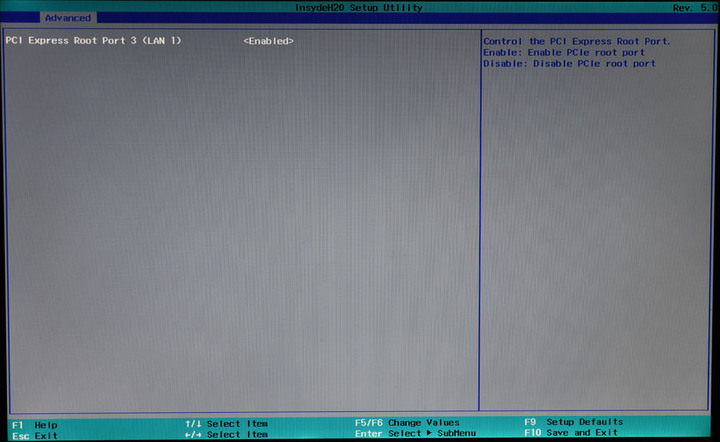Click 'Disable: Disable PCIe root port' help line
The image size is (720, 442).
coord(569,63)
